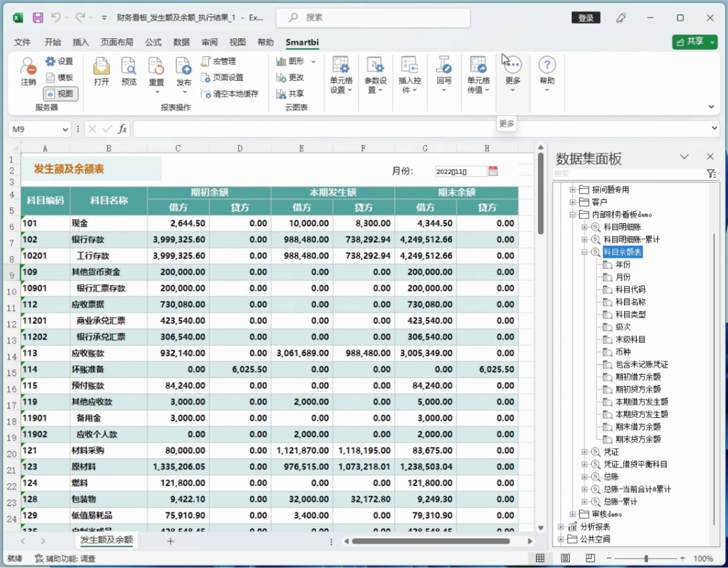Screen dimensions: 728x568
Task: Click the zoom slider handle
Action: (x=646, y=558)
